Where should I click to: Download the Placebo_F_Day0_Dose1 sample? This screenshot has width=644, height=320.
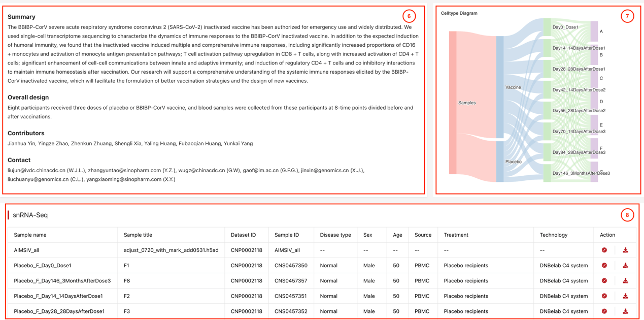625,265
